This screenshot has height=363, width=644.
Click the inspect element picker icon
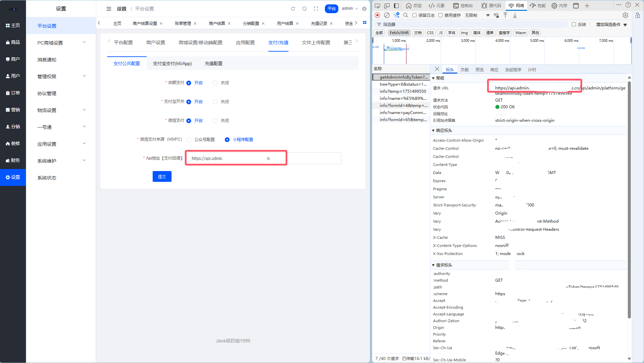point(377,5)
